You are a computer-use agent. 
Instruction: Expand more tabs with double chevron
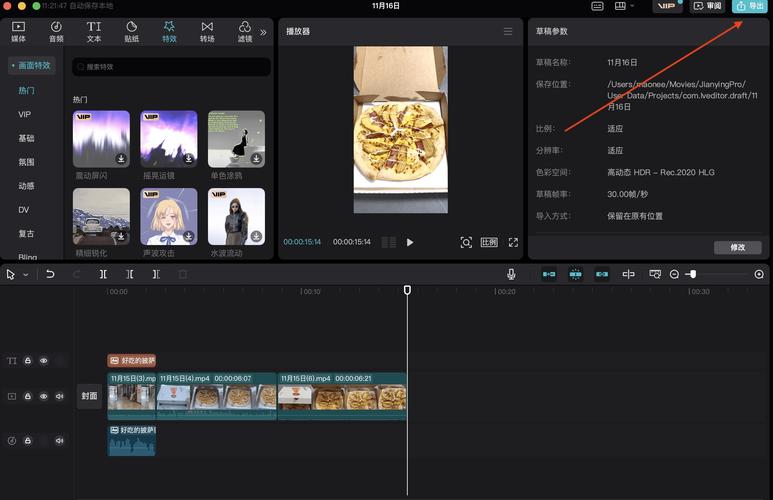[x=263, y=32]
